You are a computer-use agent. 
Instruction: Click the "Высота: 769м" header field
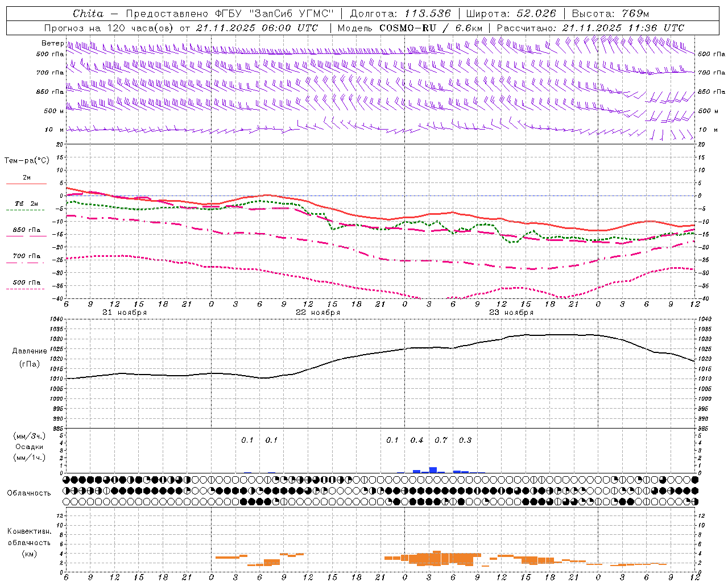point(610,14)
